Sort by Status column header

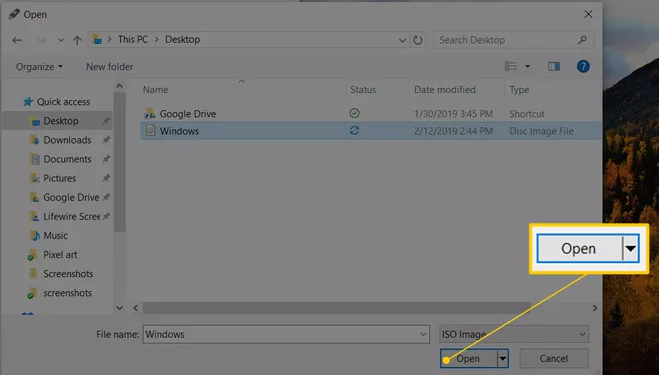(x=363, y=90)
